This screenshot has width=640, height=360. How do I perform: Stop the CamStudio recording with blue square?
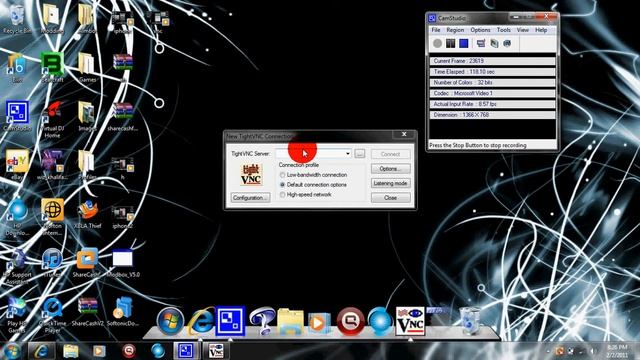click(x=463, y=43)
